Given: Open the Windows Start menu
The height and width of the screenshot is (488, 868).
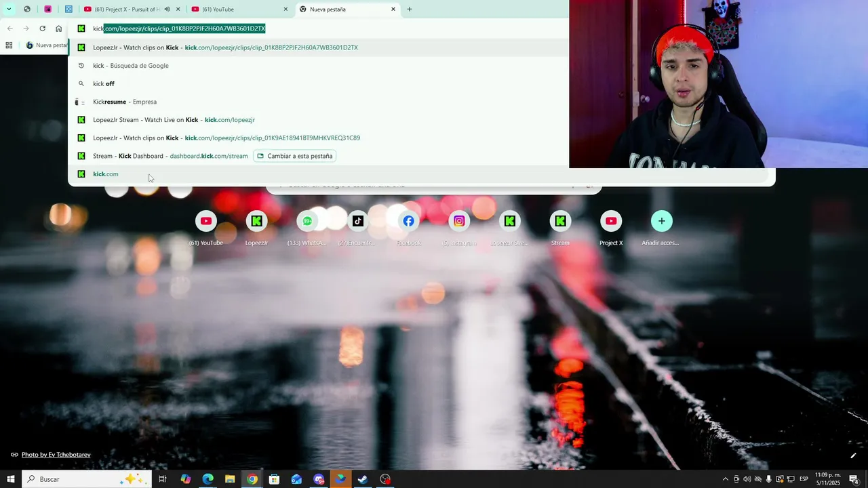Looking at the screenshot, I should 10,479.
